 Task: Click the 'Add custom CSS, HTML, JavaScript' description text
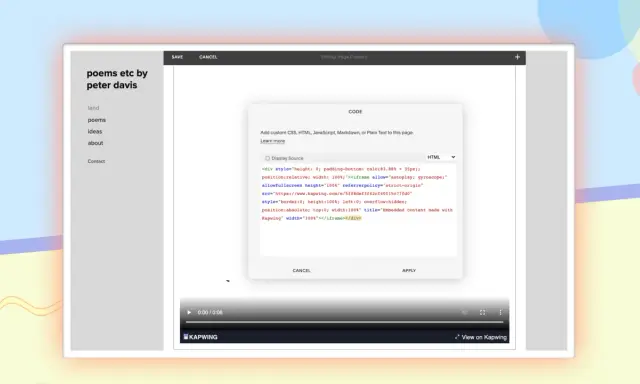click(337, 133)
